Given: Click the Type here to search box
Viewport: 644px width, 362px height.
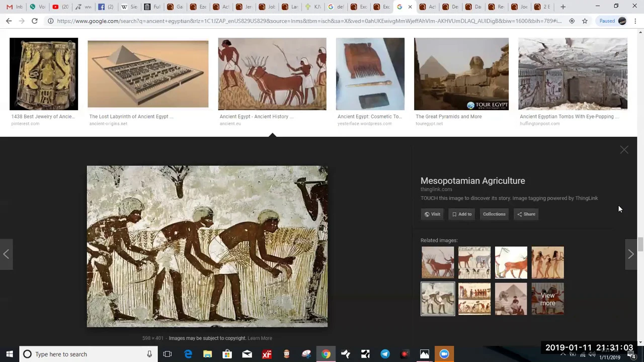Looking at the screenshot, I should click(x=89, y=354).
